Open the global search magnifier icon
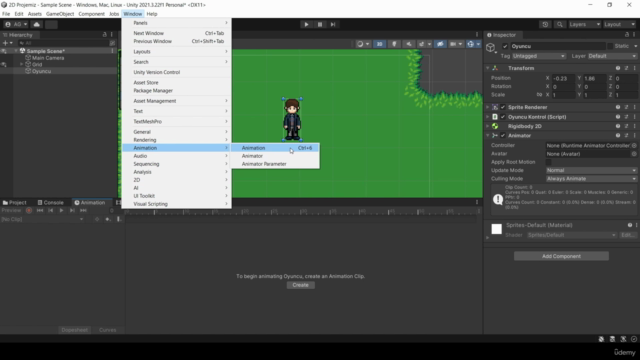Image resolution: width=640 pixels, height=360 pixels. (x=560, y=24)
